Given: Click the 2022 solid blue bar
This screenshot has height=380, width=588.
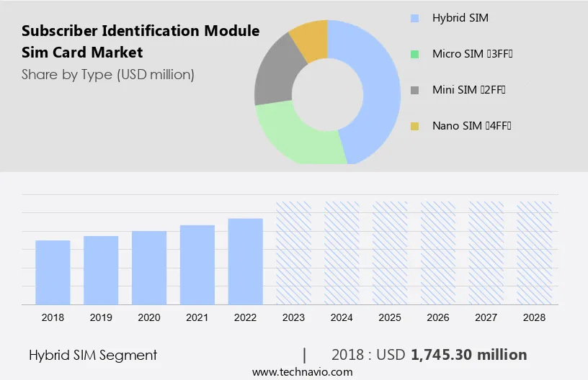Looking at the screenshot, I should [x=246, y=261].
